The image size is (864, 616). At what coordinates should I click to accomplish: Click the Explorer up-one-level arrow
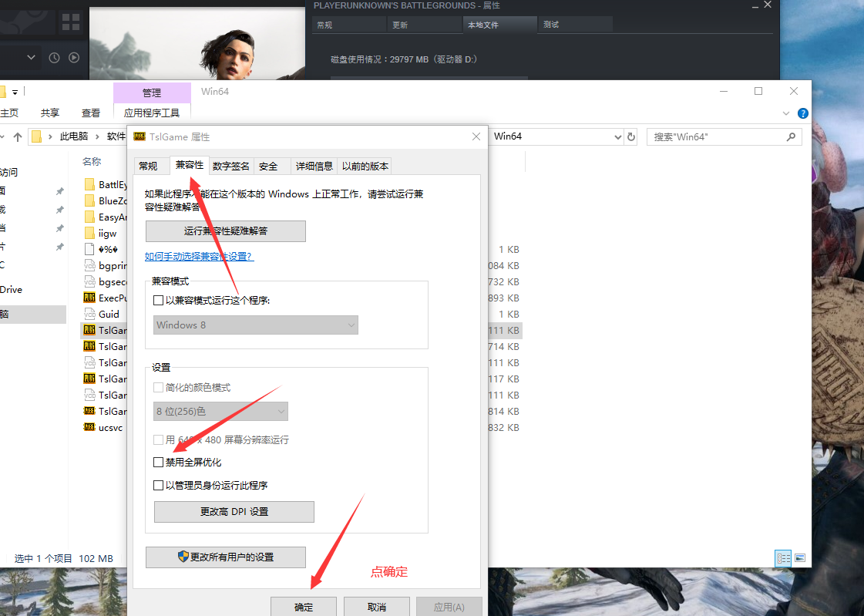[18, 136]
